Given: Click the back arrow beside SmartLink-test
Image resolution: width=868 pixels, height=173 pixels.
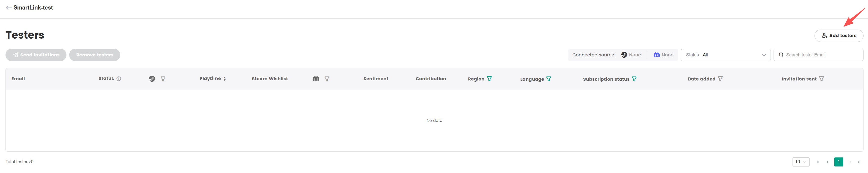Looking at the screenshot, I should click(x=9, y=8).
